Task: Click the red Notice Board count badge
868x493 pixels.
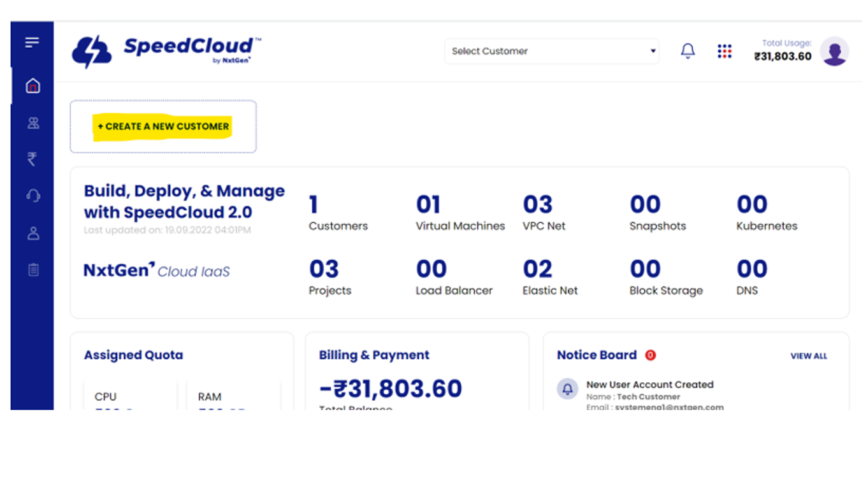Action: pyautogui.click(x=650, y=355)
